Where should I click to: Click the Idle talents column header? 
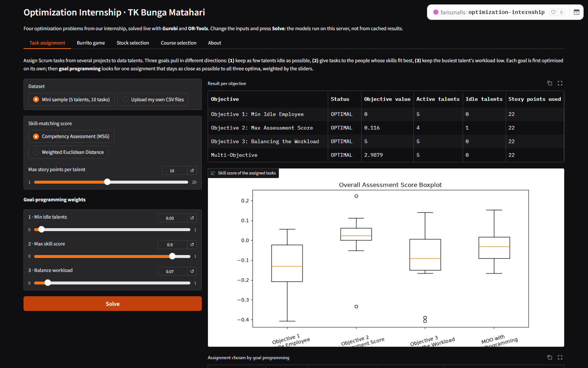click(x=484, y=99)
